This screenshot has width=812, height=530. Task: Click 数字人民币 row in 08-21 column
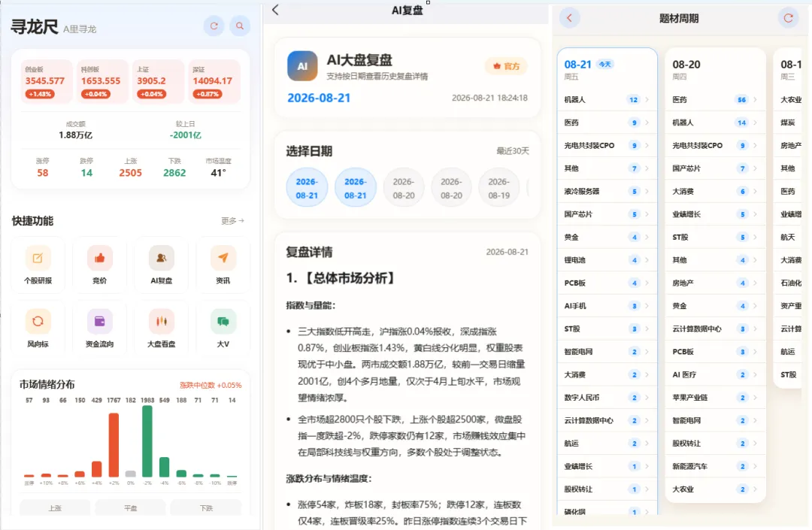pyautogui.click(x=607, y=398)
